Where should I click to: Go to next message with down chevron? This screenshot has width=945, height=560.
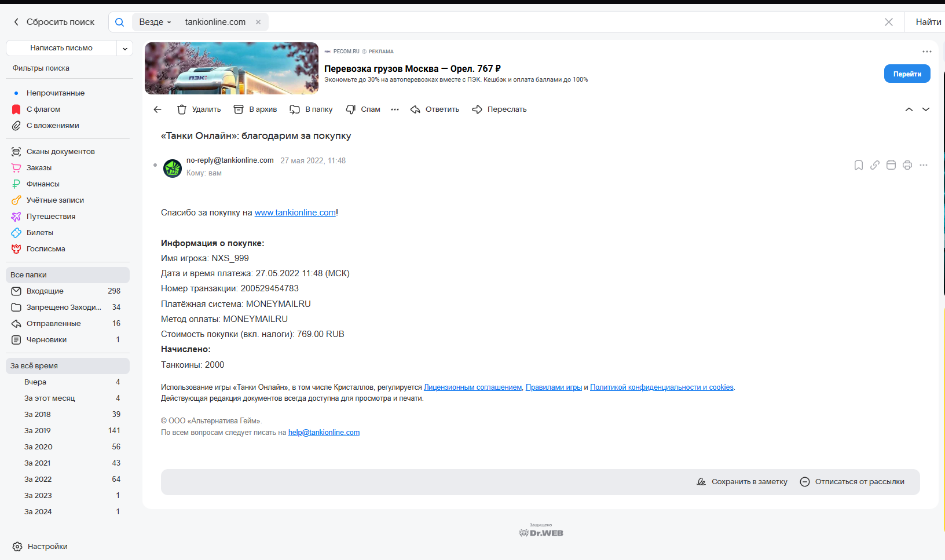click(926, 109)
